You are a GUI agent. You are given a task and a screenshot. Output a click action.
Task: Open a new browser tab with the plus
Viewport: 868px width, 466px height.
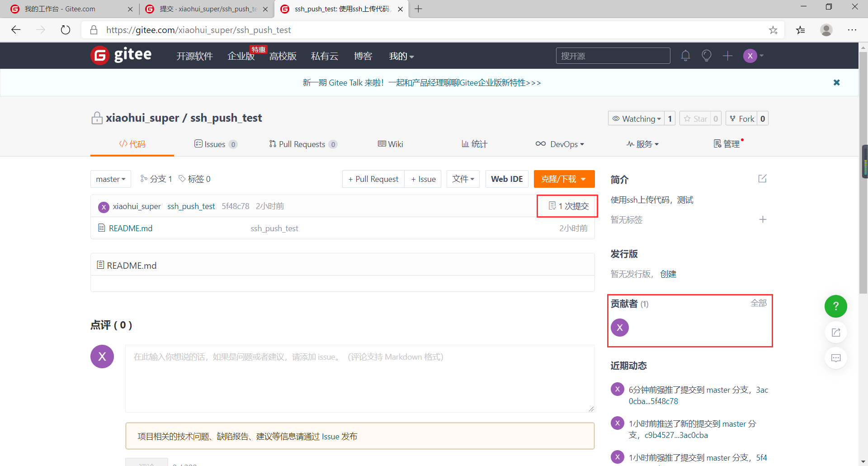point(418,9)
